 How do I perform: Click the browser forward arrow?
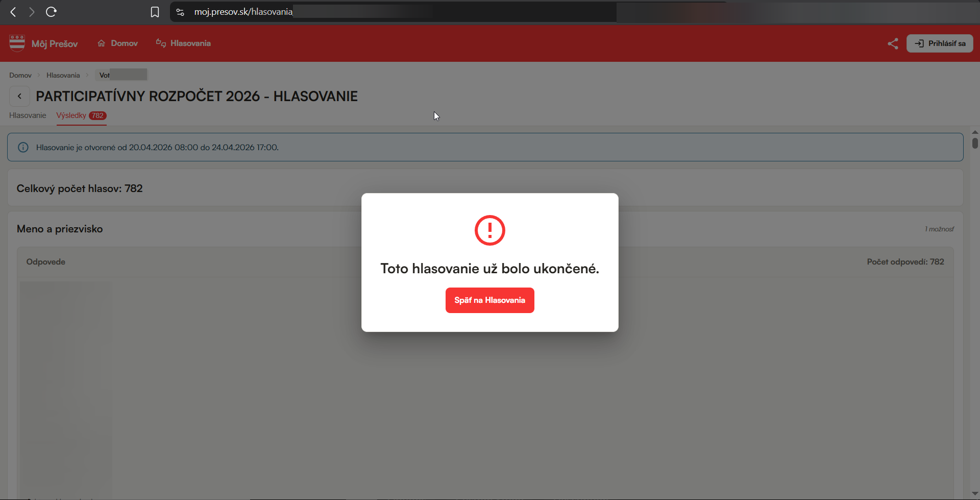coord(32,12)
